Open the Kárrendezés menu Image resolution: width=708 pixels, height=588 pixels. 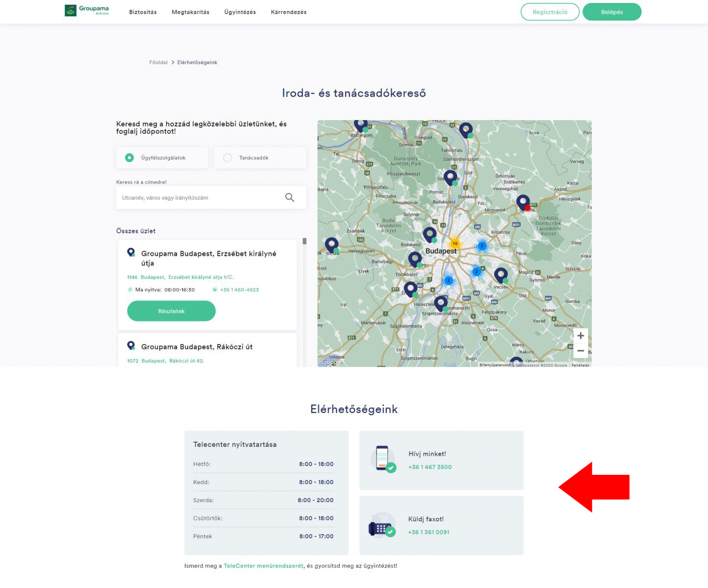pyautogui.click(x=288, y=12)
